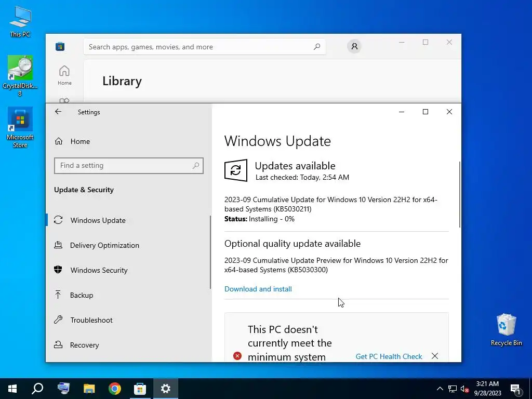
Task: Click Settings gear taskbar button
Action: [x=166, y=389]
